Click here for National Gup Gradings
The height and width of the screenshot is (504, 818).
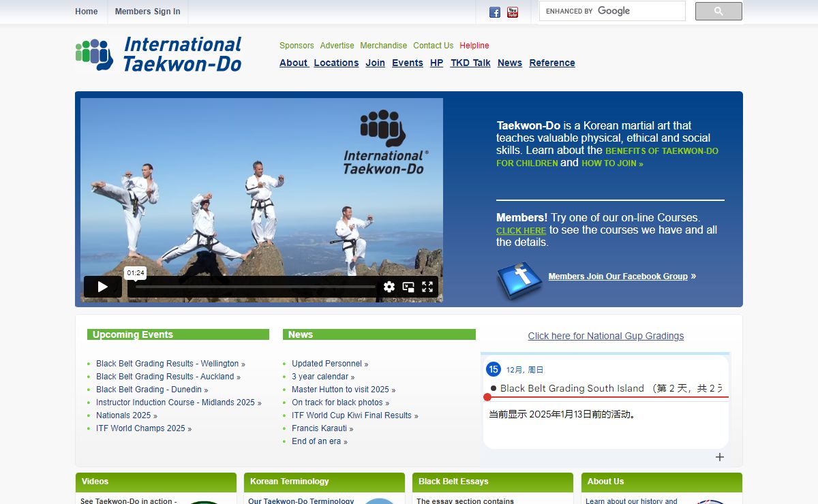pyautogui.click(x=606, y=336)
